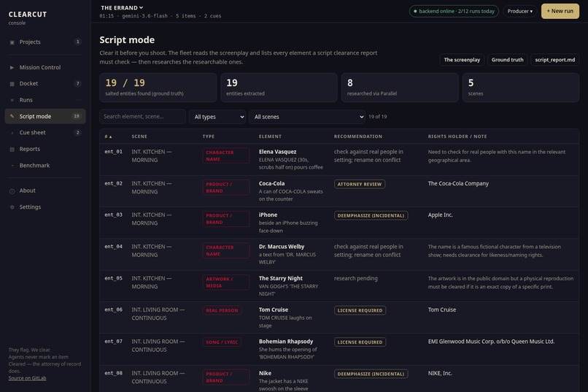Click the About info icon

click(12, 191)
